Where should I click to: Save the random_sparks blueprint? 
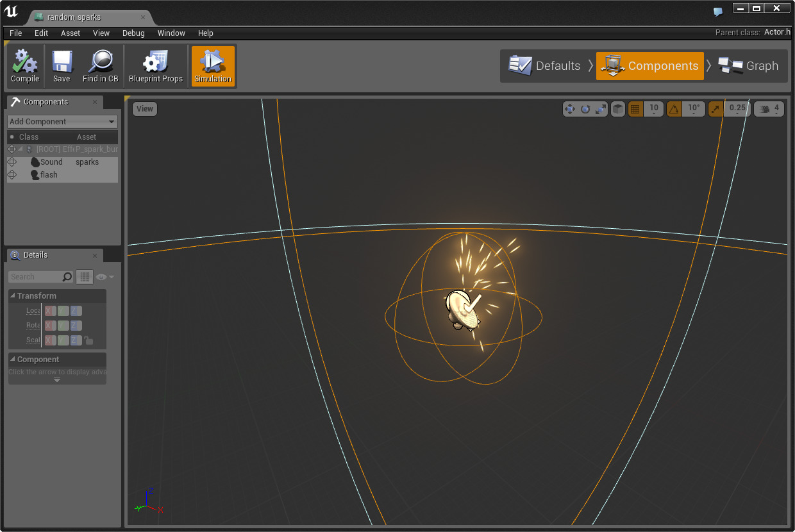[62, 66]
